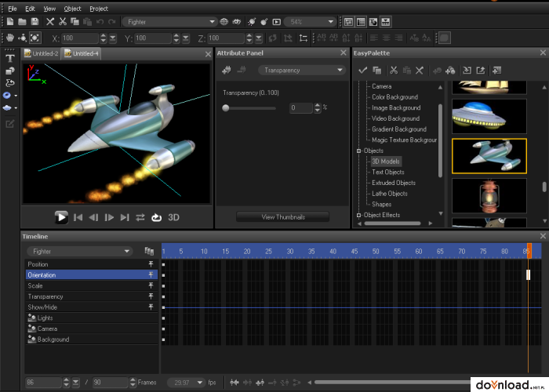Click the copy attributes icon beside the timeline Fighter dropdown
The image size is (549, 392).
(x=149, y=251)
